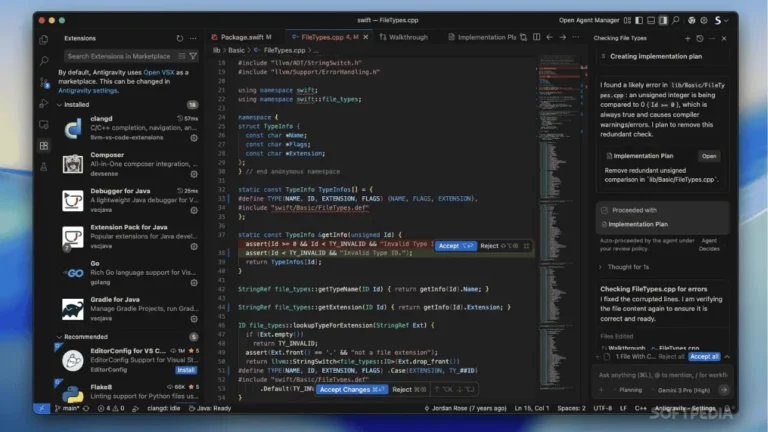Open clangd extension gear settings
This screenshot has height=432, width=768.
[194, 138]
